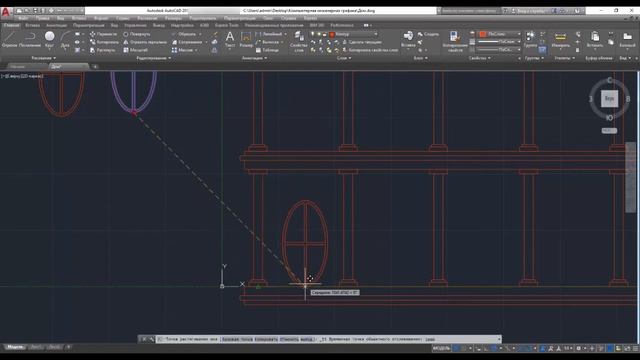Expand the Рисование panel

[x=44, y=58]
